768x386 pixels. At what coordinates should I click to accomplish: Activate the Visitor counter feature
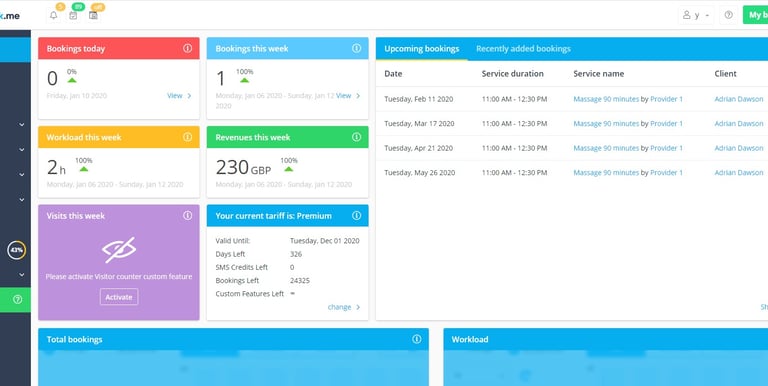119,297
